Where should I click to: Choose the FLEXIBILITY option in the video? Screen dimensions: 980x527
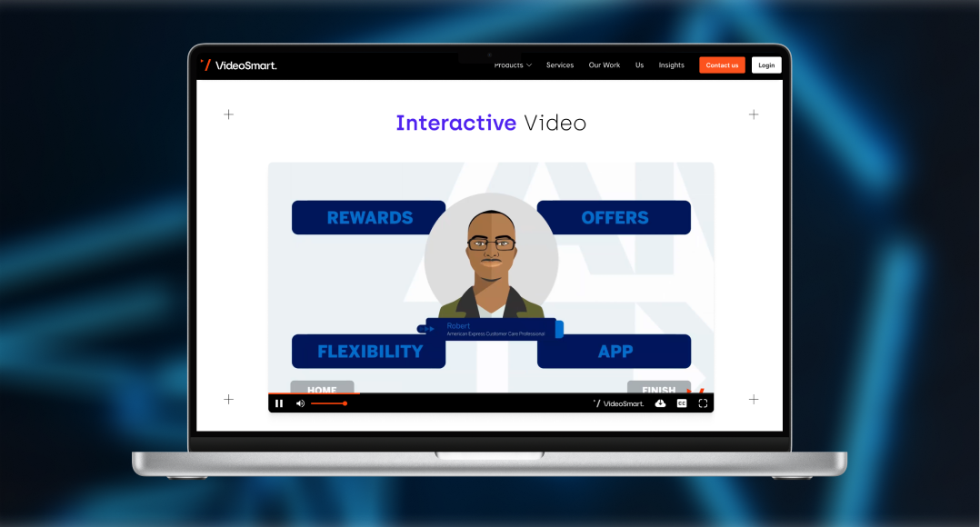pyautogui.click(x=368, y=351)
